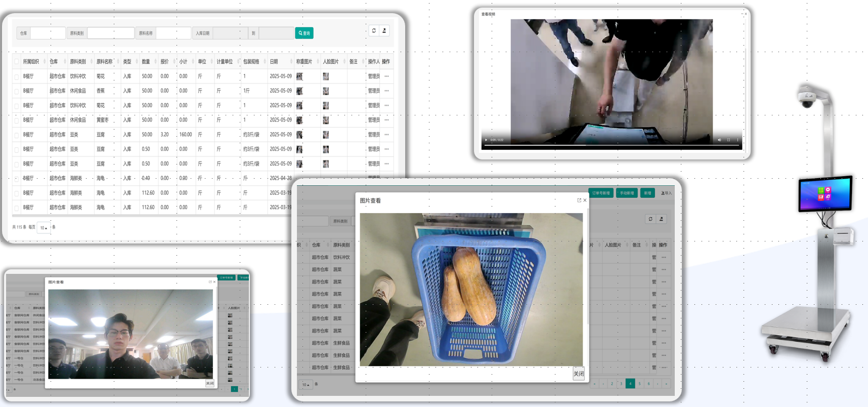This screenshot has height=407, width=868.
Task: Select page 1 behind the face photo viewer
Action: (234, 389)
